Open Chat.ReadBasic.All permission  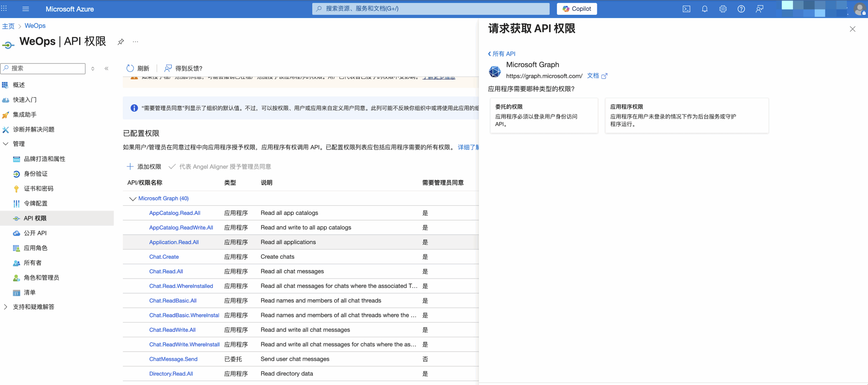pos(173,301)
